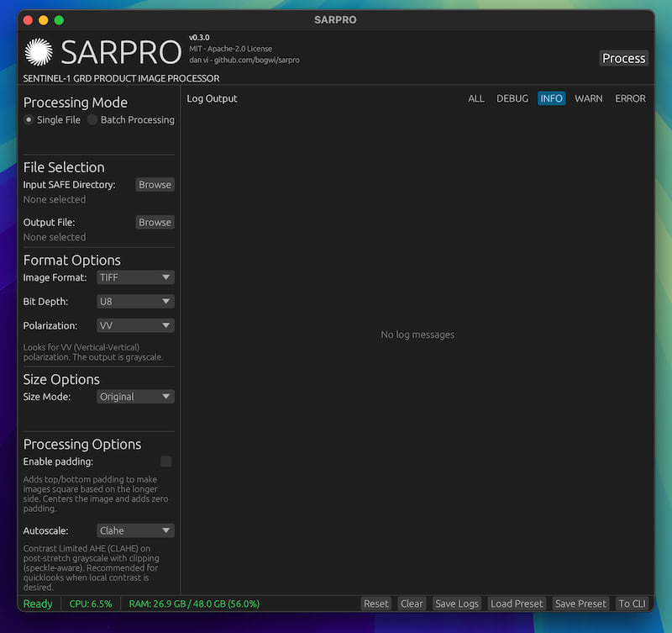Open the Polarization dropdown
The height and width of the screenshot is (633, 672).
tap(135, 325)
